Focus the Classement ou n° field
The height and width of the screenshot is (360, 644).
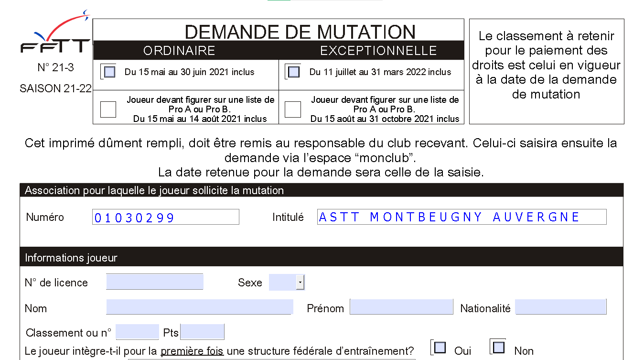[x=137, y=332]
